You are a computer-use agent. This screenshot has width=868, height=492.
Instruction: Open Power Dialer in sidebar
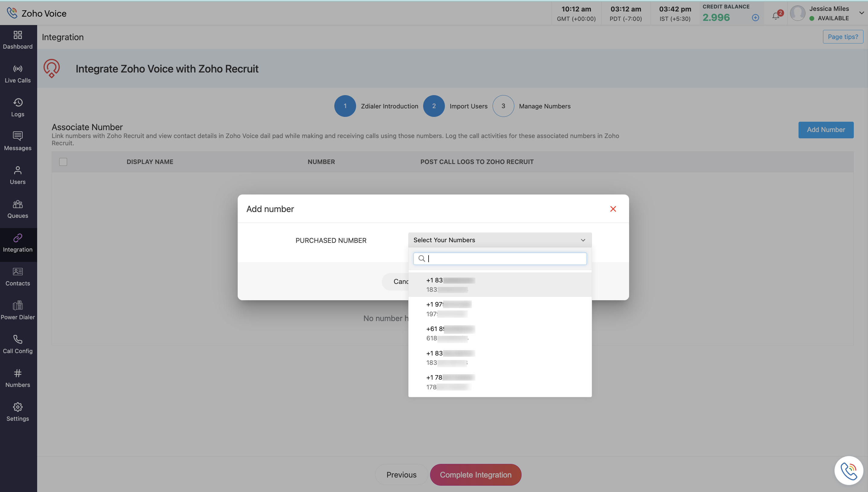(18, 310)
